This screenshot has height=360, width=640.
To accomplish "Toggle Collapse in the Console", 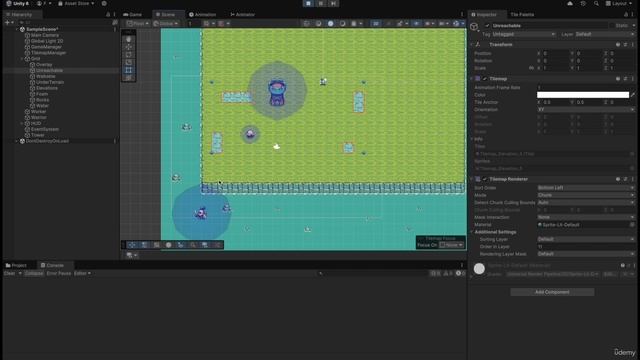I will point(33,273).
